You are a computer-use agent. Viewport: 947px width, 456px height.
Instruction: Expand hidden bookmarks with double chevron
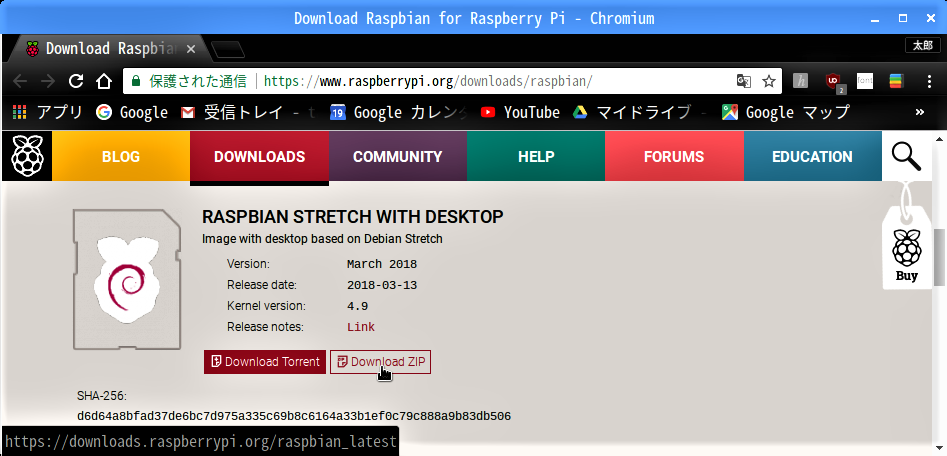920,112
